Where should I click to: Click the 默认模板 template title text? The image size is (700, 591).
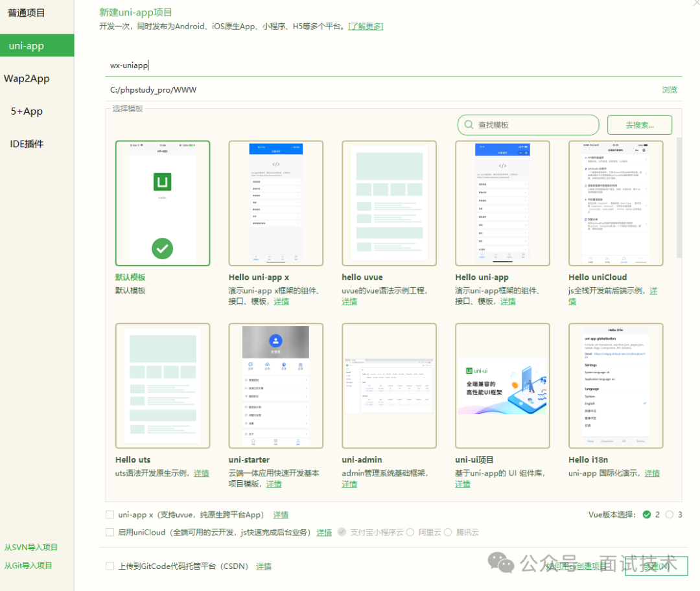click(x=130, y=277)
